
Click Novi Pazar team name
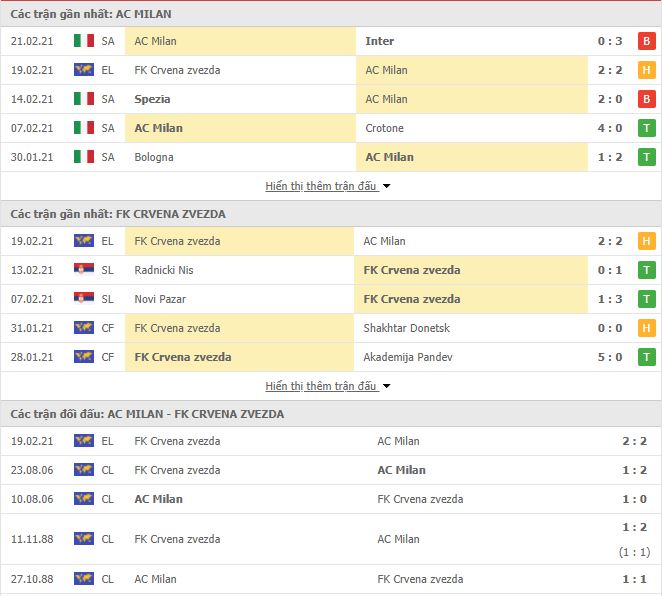[160, 299]
